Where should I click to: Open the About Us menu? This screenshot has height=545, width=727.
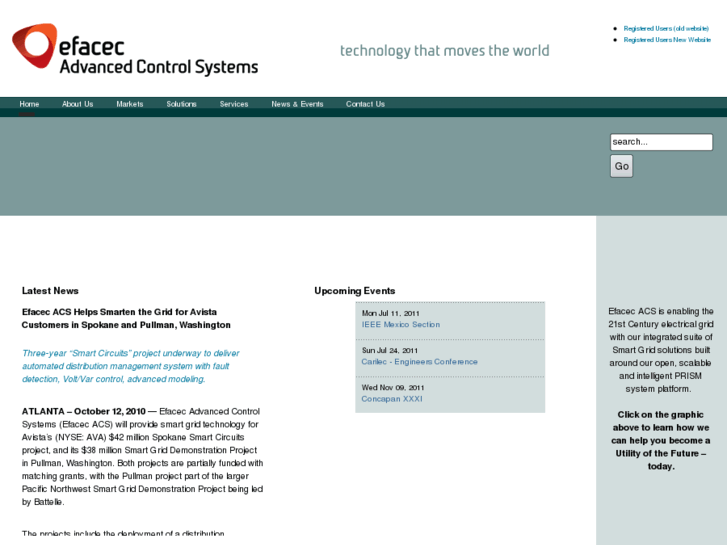tap(77, 104)
